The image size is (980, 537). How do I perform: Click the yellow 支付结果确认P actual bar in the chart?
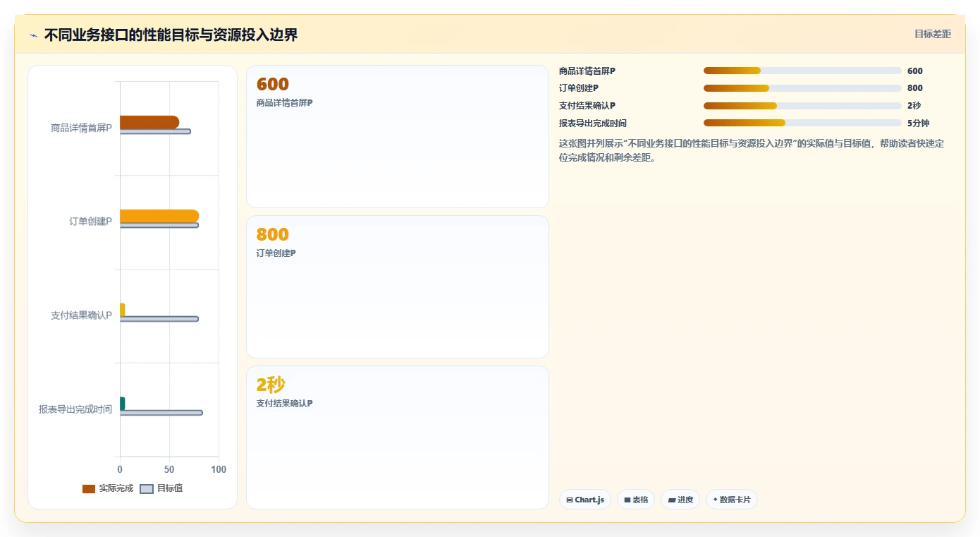[123, 310]
